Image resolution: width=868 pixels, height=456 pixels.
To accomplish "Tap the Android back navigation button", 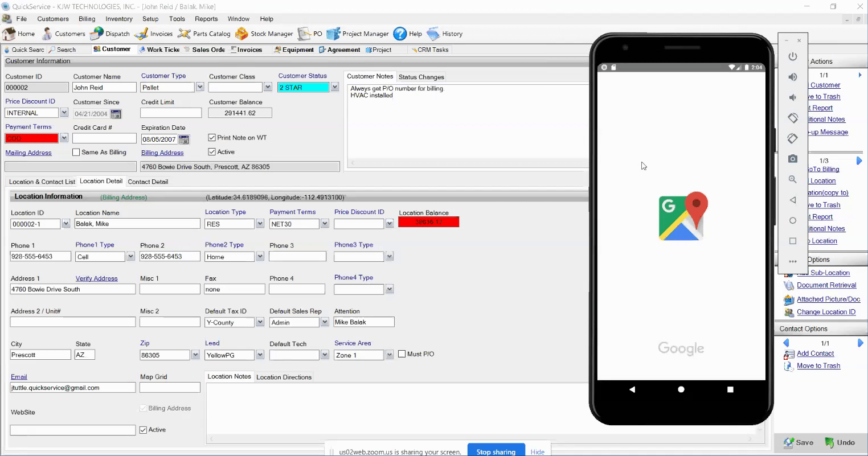I will tap(632, 389).
